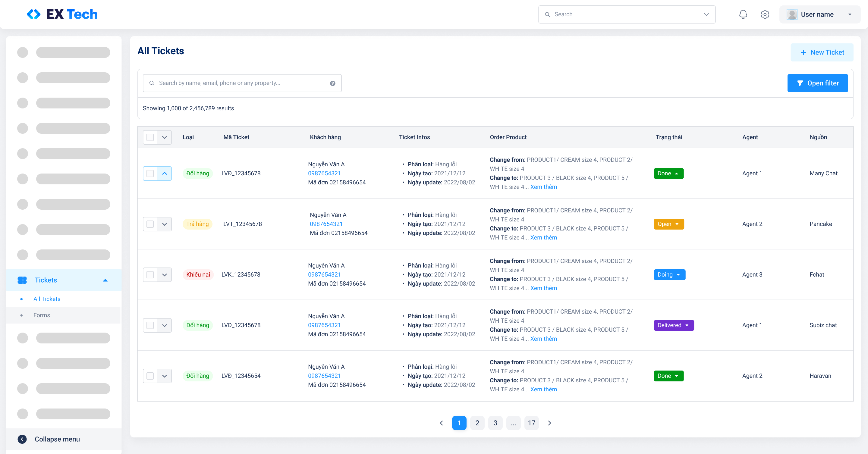Check the LVK_12345678 ticket row checkbox
Image resolution: width=868 pixels, height=454 pixels.
pyautogui.click(x=150, y=275)
